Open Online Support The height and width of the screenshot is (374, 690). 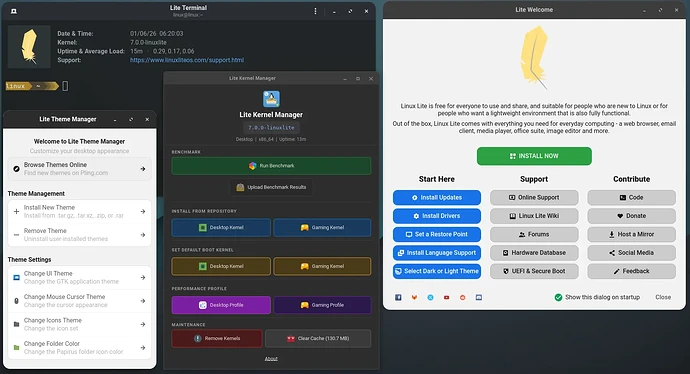point(534,198)
